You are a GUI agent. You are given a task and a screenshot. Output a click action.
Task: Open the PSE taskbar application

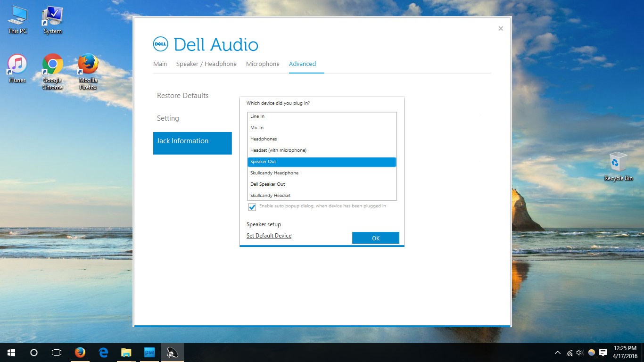coord(149,352)
